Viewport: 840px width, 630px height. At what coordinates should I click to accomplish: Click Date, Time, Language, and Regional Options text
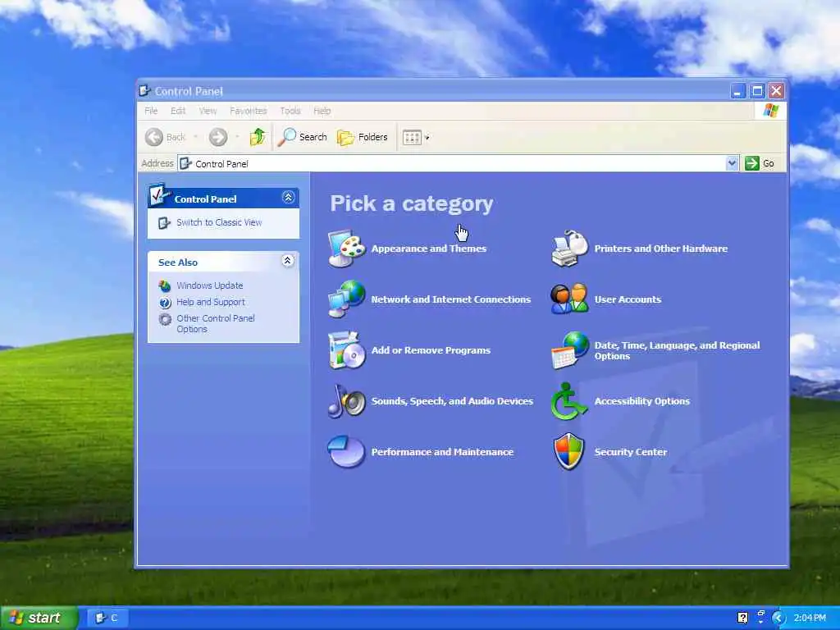click(677, 350)
